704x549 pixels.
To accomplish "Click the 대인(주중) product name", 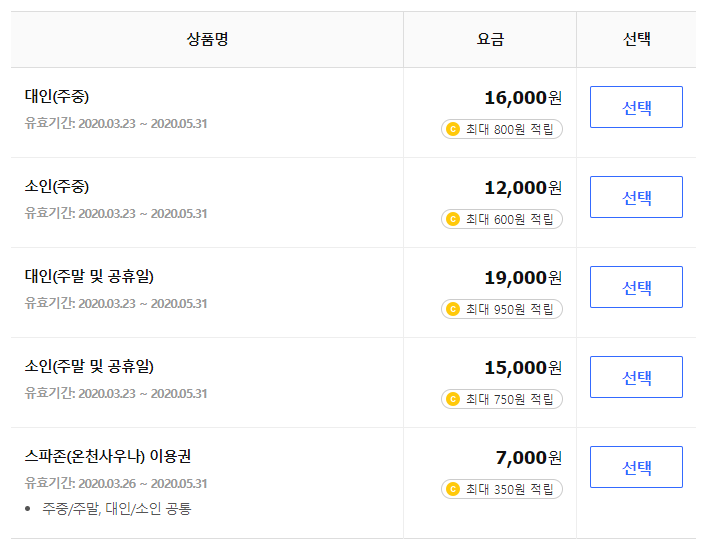I will pyautogui.click(x=57, y=97).
